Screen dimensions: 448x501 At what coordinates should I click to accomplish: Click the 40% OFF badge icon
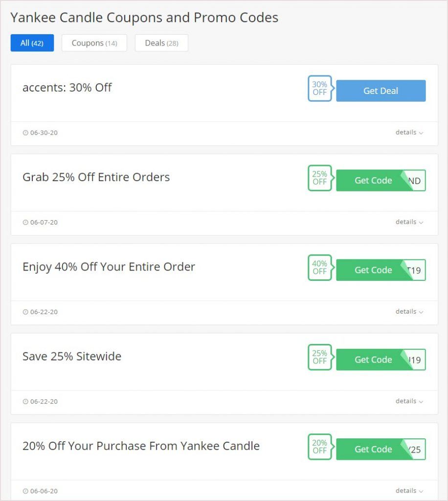click(x=320, y=268)
